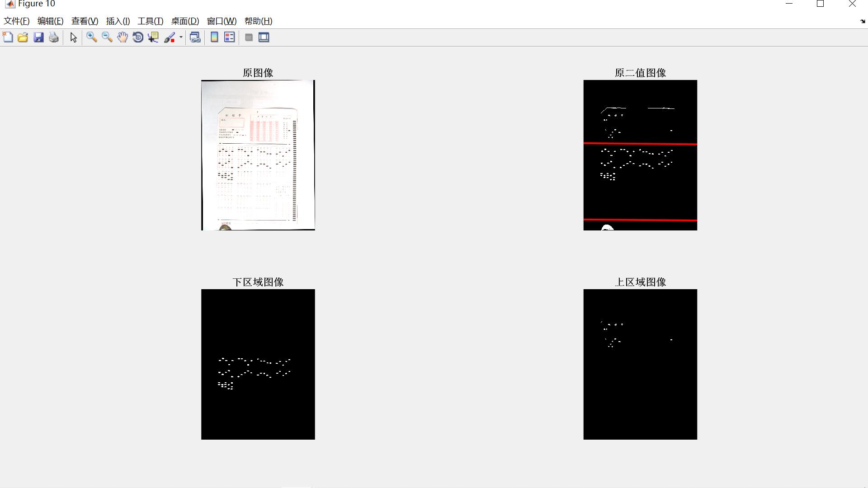Open the 桌面(D) menu

[x=185, y=21]
